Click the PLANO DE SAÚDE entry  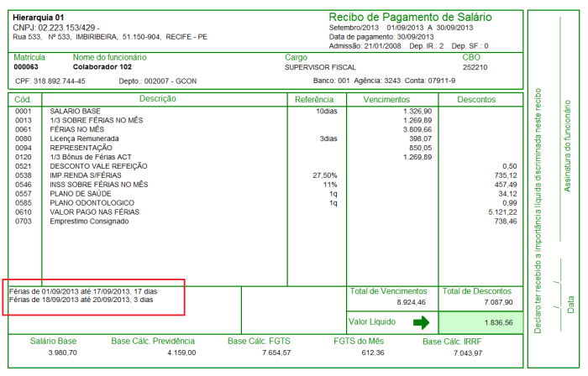coord(82,193)
